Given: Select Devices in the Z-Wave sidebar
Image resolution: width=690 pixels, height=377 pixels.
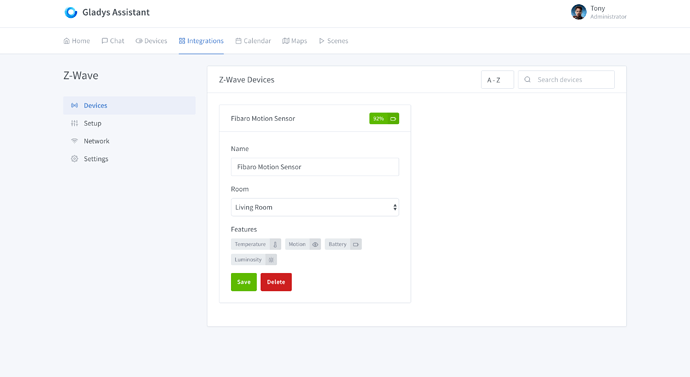Looking at the screenshot, I should [x=129, y=106].
